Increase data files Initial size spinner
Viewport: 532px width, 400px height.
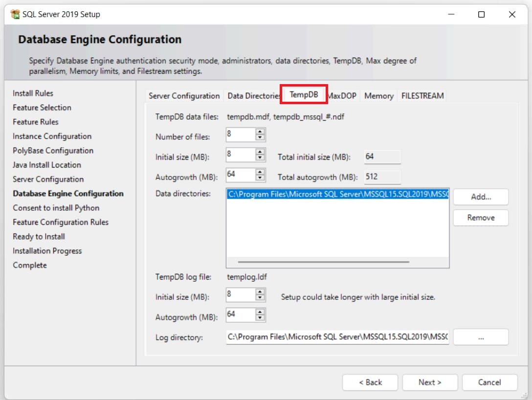[x=260, y=152]
